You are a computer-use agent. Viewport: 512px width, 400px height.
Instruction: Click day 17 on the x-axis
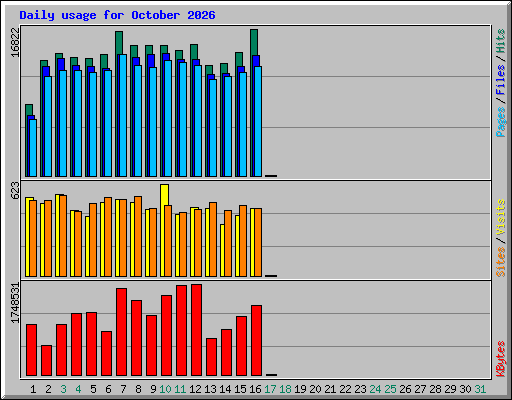[270, 389]
